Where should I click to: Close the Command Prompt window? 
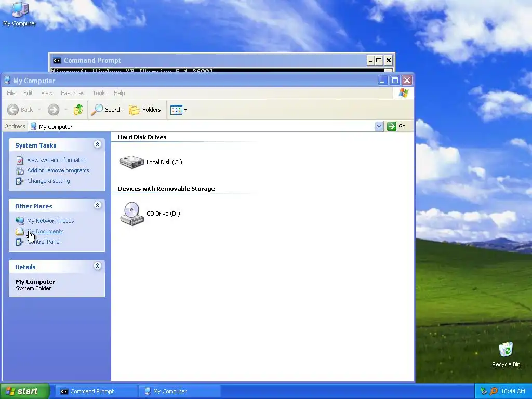pyautogui.click(x=389, y=60)
